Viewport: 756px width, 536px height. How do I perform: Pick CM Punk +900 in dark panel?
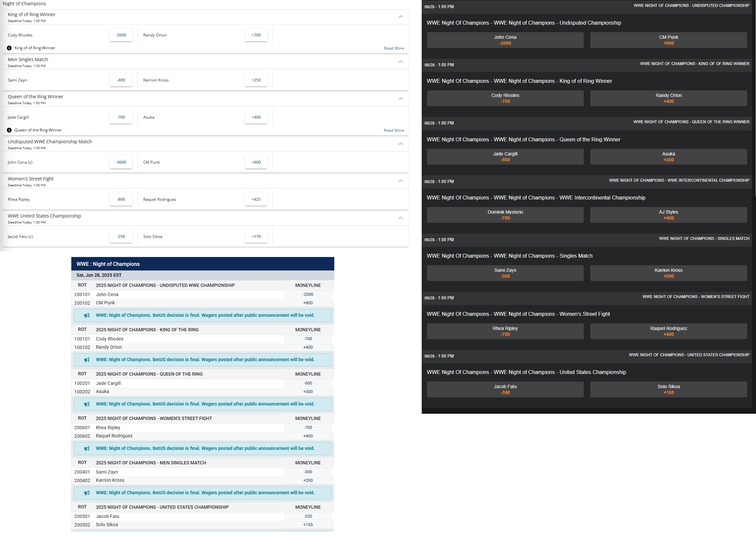click(x=668, y=40)
